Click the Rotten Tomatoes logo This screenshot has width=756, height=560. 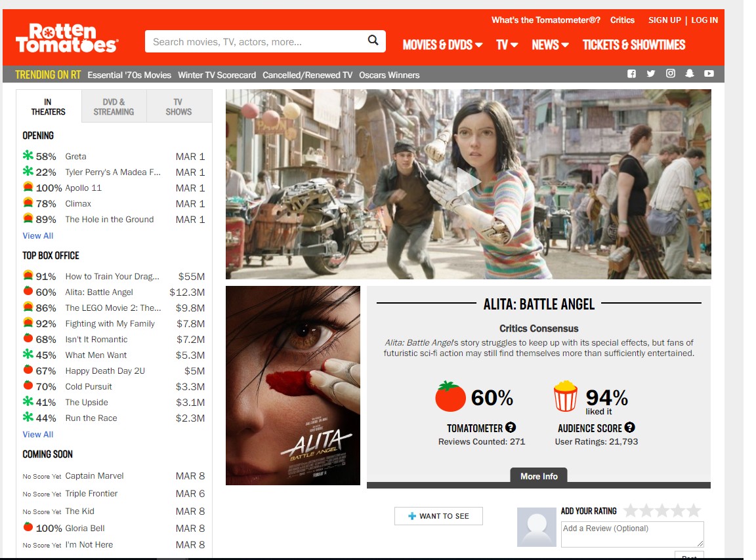pos(67,38)
